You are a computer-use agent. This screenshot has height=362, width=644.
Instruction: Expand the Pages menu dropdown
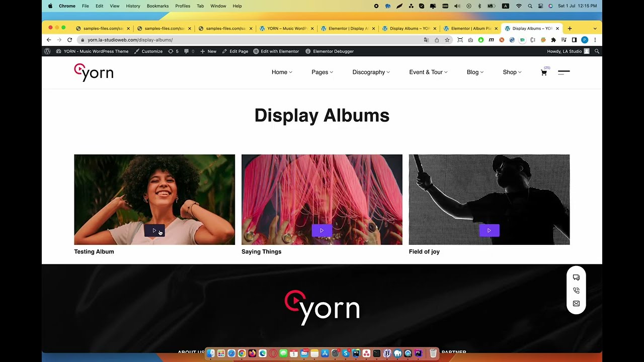(x=322, y=72)
